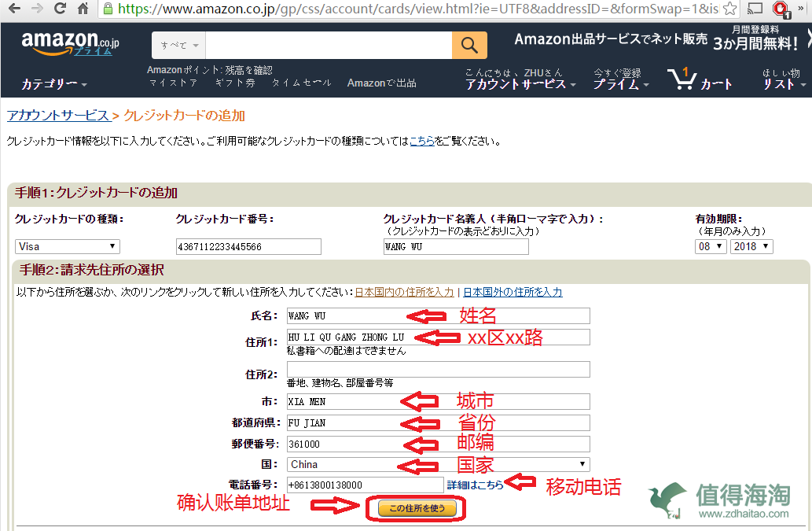812x531 pixels.
Task: Bookmark this page with the star icon
Action: point(729,9)
